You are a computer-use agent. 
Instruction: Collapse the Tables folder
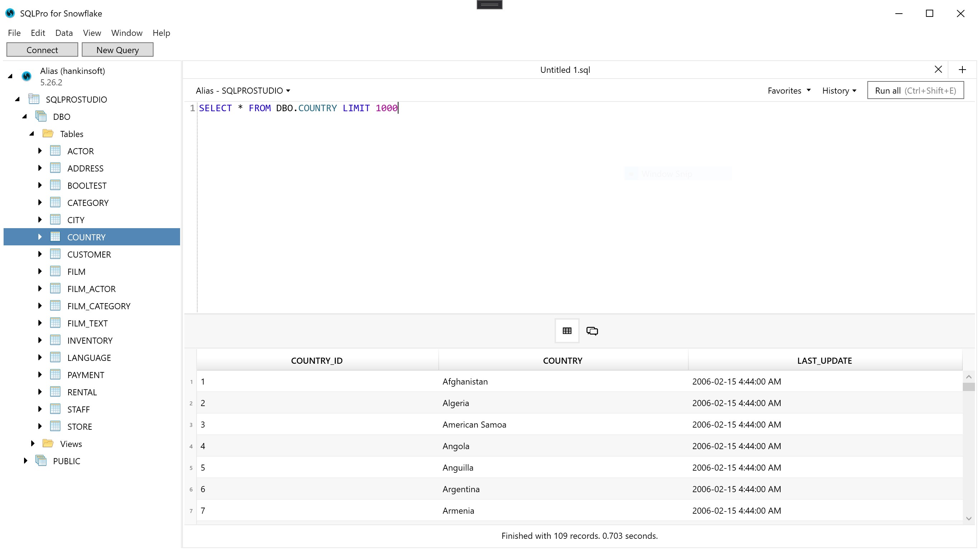[x=32, y=133]
